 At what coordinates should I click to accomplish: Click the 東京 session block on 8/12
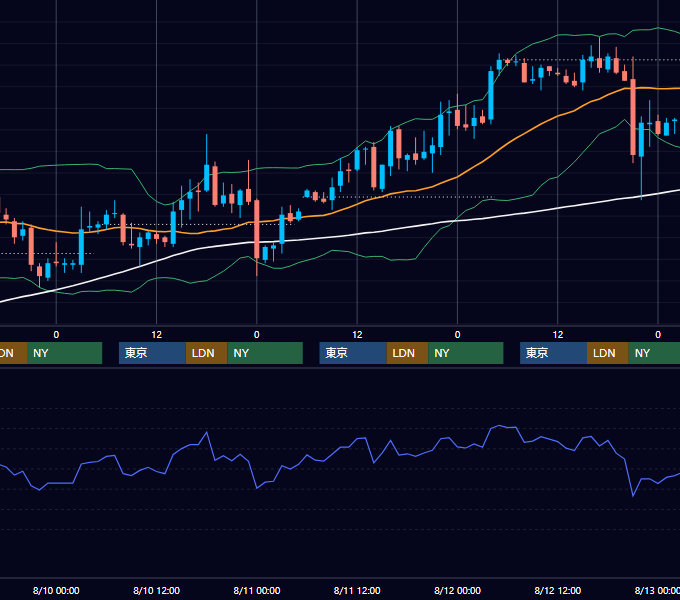[553, 353]
